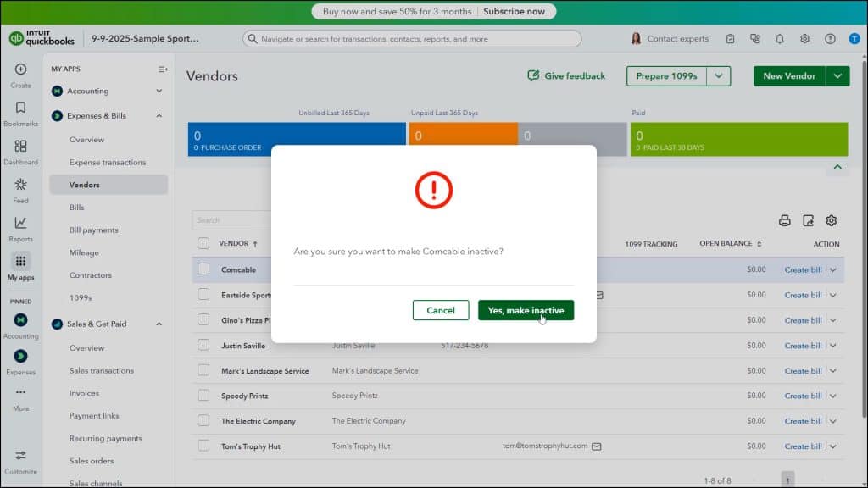Click the Prepare 1099s button

[x=666, y=76]
